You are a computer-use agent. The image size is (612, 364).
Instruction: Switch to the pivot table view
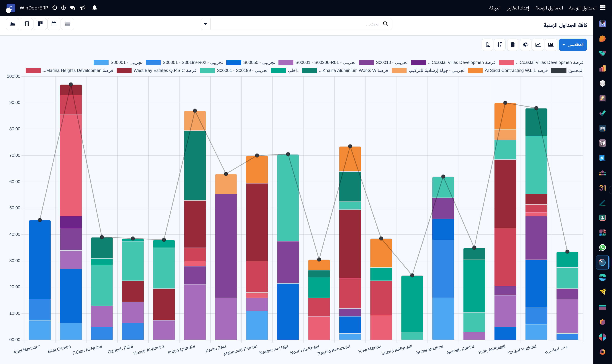[x=26, y=24]
